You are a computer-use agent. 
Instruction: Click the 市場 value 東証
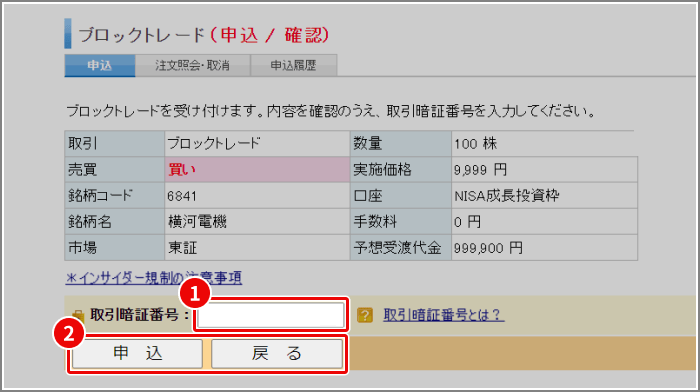pyautogui.click(x=183, y=248)
